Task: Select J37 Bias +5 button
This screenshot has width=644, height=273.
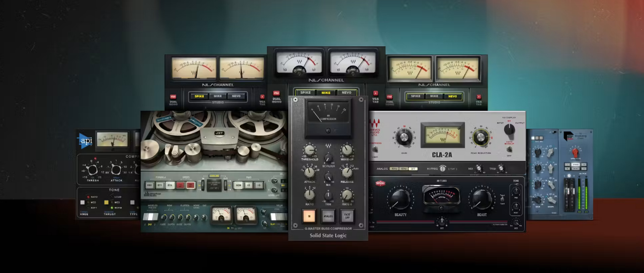Action: pos(259,185)
